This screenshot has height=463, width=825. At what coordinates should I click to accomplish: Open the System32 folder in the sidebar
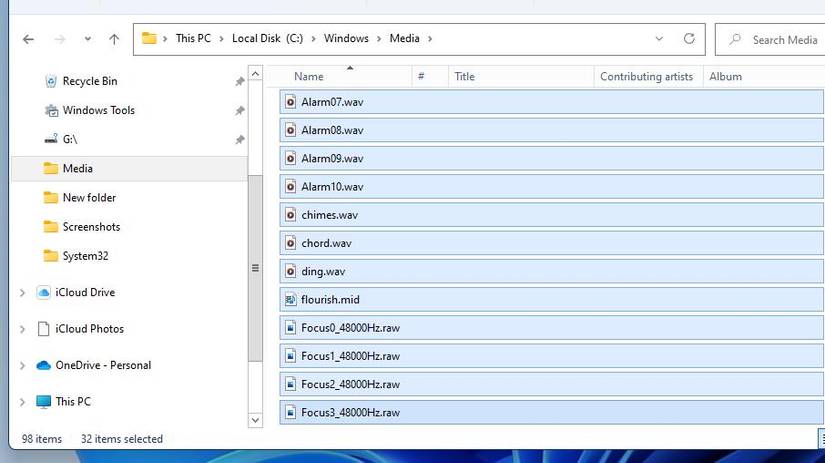click(x=85, y=256)
